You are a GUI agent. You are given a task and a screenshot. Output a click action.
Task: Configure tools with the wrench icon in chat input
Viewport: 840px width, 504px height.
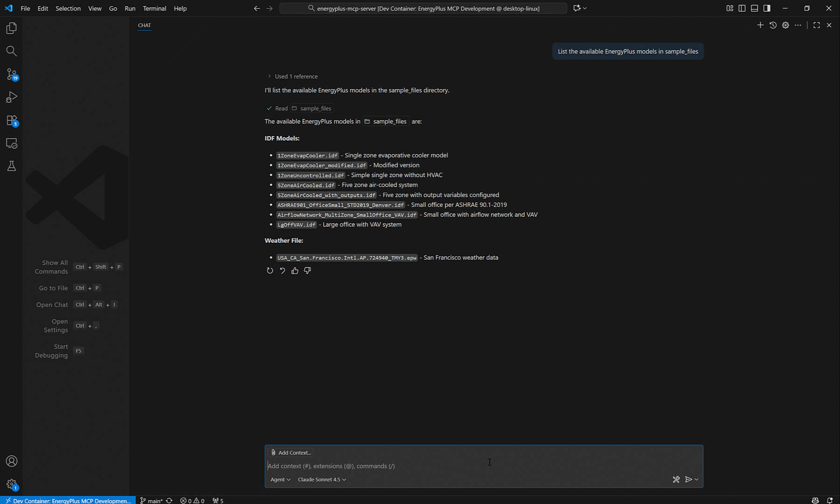click(x=676, y=479)
